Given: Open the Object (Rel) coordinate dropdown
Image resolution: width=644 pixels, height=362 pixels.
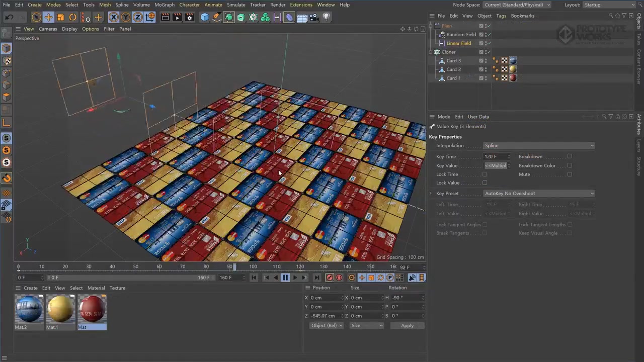Looking at the screenshot, I should [x=327, y=326].
